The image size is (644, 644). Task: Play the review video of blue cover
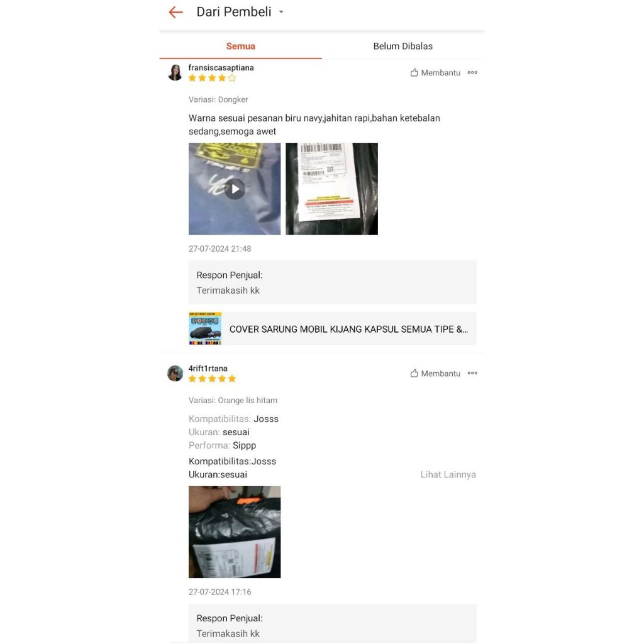pos(235,189)
